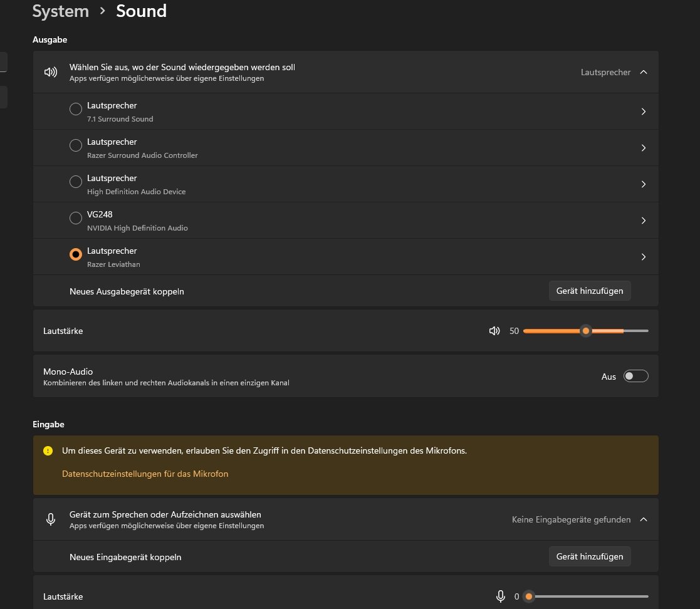Screen dimensions: 700x609
Task: Click Gerät hinzufügen for new output device
Action: pyautogui.click(x=589, y=291)
